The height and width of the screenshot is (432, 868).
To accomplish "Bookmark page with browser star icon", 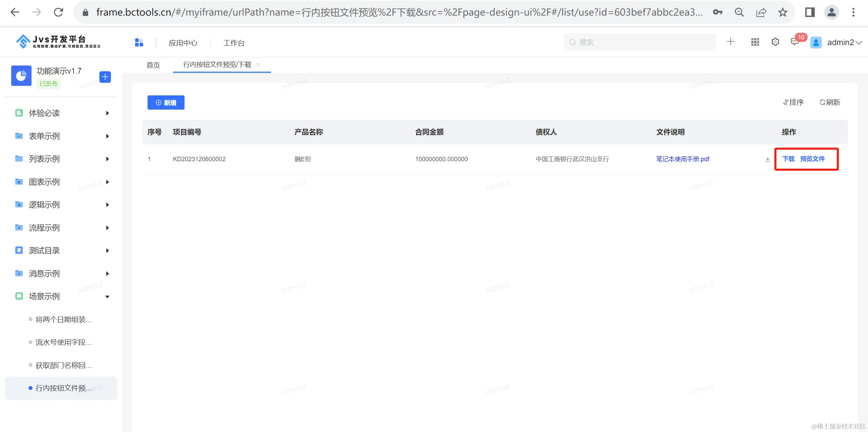I will click(783, 13).
